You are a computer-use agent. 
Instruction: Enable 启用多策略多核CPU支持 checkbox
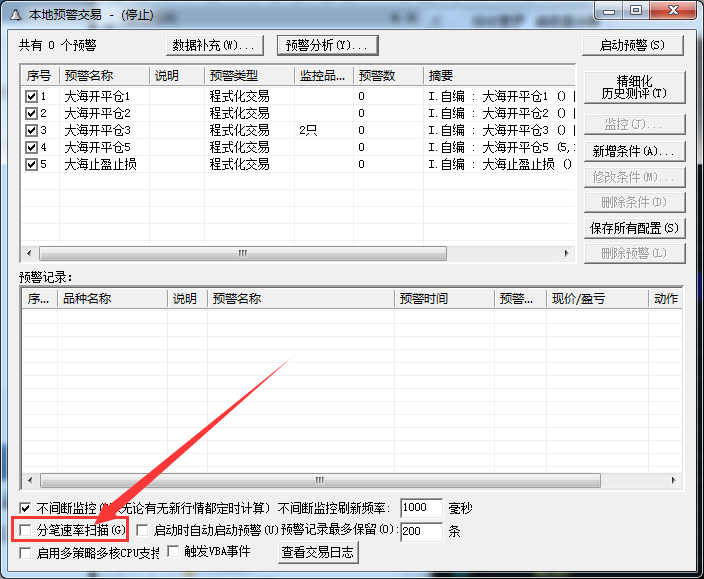(x=25, y=553)
